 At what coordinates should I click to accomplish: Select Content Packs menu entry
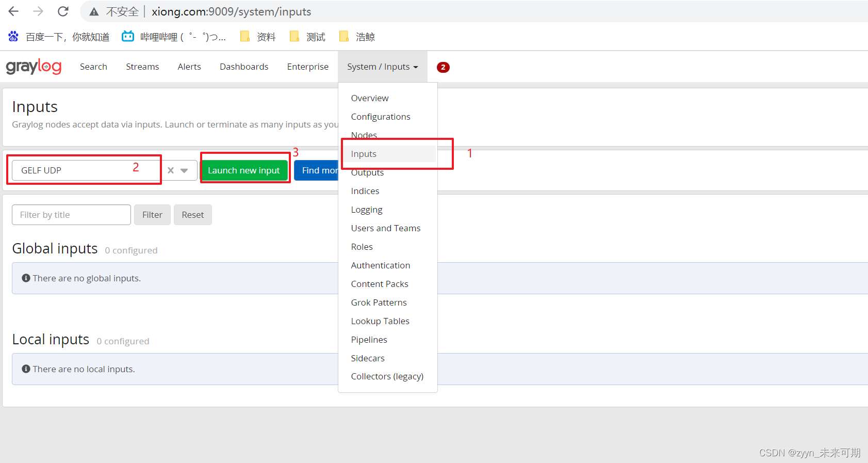click(x=380, y=284)
